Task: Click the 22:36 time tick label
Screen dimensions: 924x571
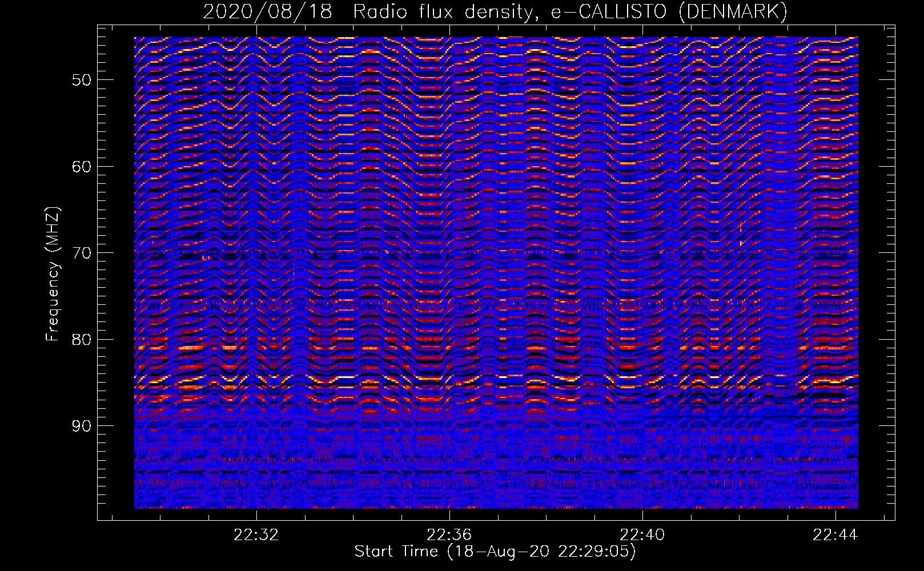Action: click(x=449, y=535)
